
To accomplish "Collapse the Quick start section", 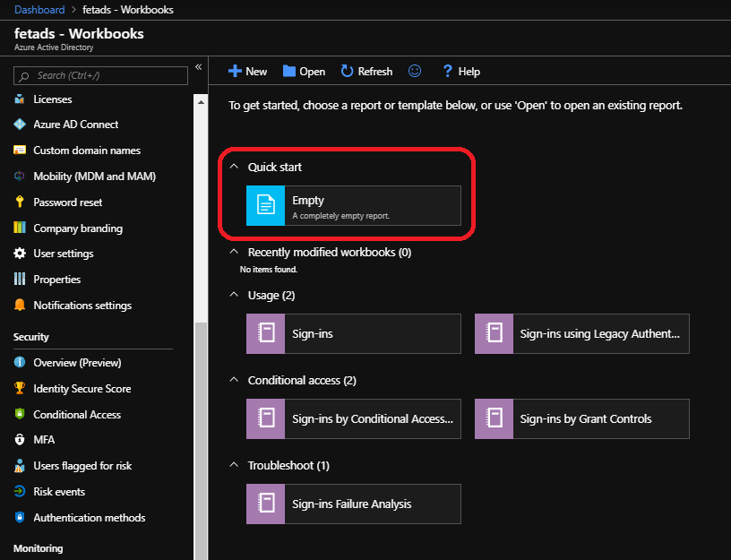I will pyautogui.click(x=234, y=167).
